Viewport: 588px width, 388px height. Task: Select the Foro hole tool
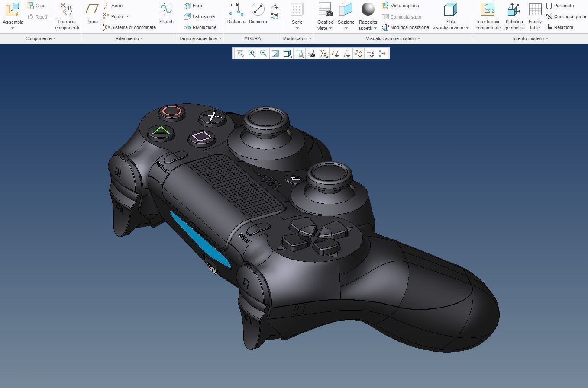tap(193, 6)
